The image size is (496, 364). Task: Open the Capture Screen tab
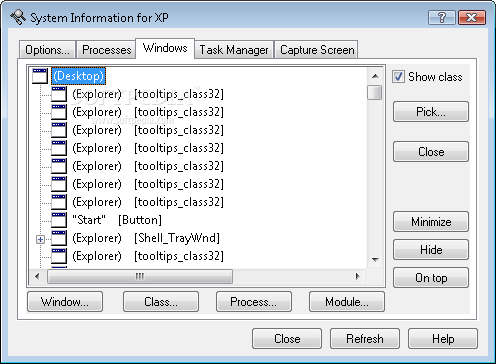pos(317,50)
